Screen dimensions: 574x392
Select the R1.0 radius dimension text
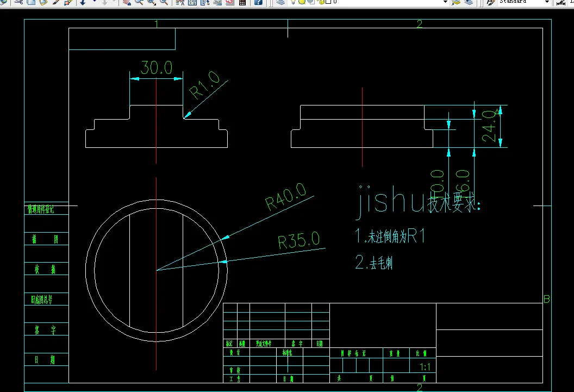[x=205, y=85]
